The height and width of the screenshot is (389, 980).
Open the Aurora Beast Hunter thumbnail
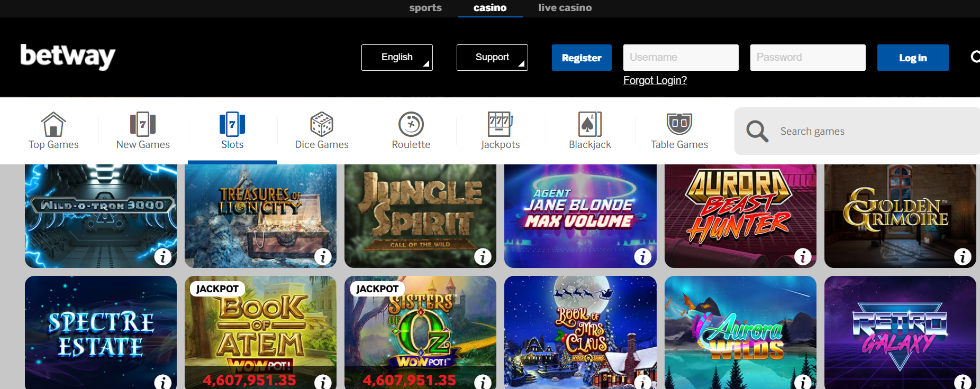[x=740, y=216]
